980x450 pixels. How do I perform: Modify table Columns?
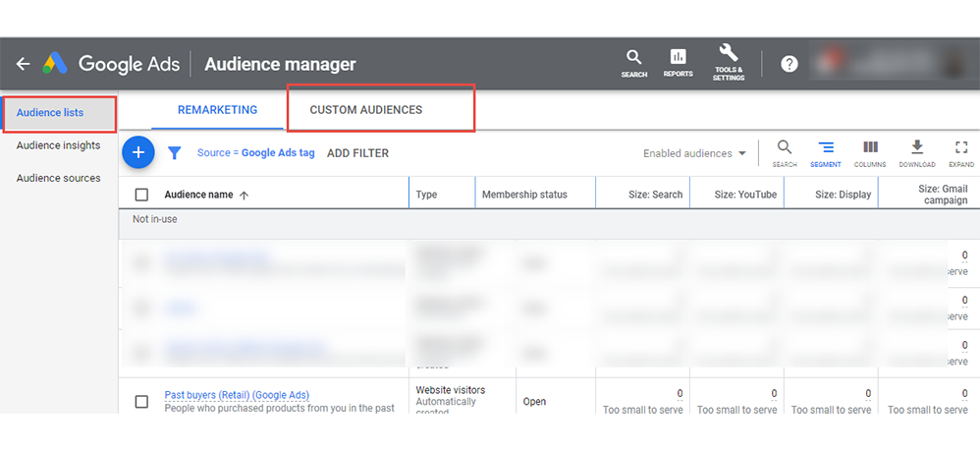point(870,153)
